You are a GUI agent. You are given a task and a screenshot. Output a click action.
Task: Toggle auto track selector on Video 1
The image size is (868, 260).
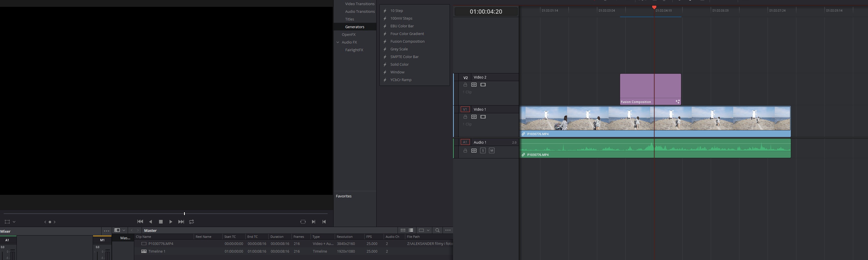[474, 117]
